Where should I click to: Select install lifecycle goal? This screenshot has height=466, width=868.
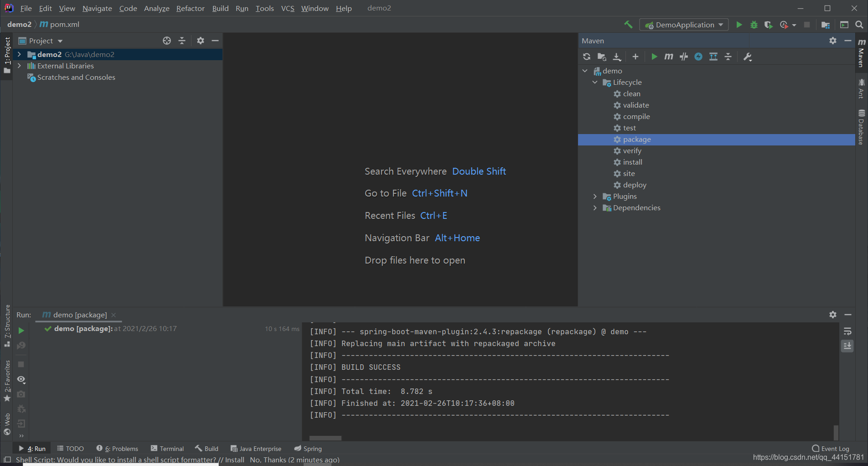tap(632, 162)
